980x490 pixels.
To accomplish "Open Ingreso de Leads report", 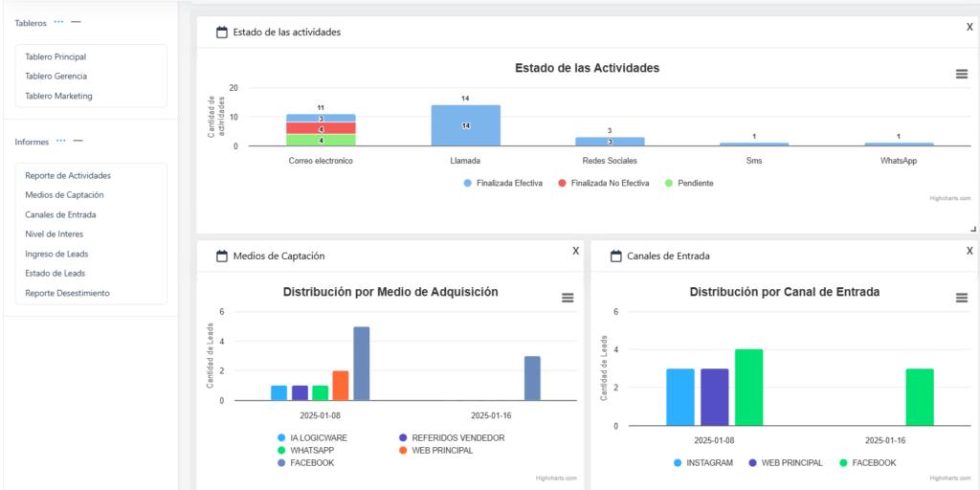I will coord(56,254).
